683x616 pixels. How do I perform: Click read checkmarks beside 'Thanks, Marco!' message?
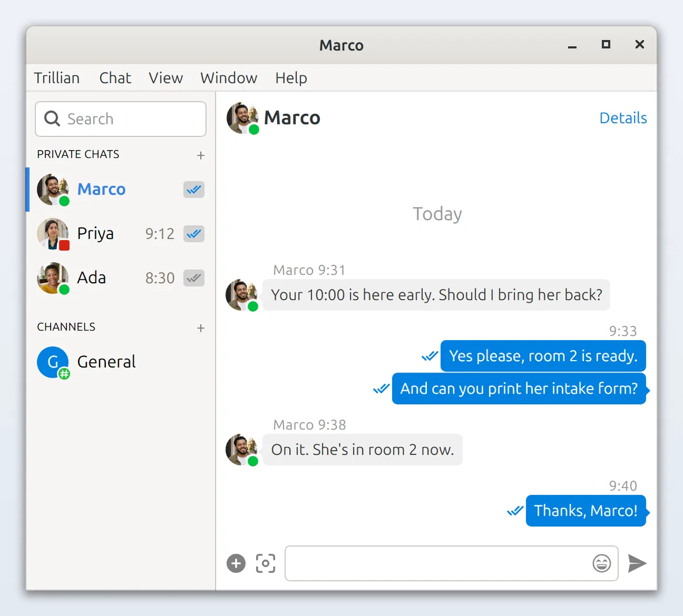click(x=515, y=511)
